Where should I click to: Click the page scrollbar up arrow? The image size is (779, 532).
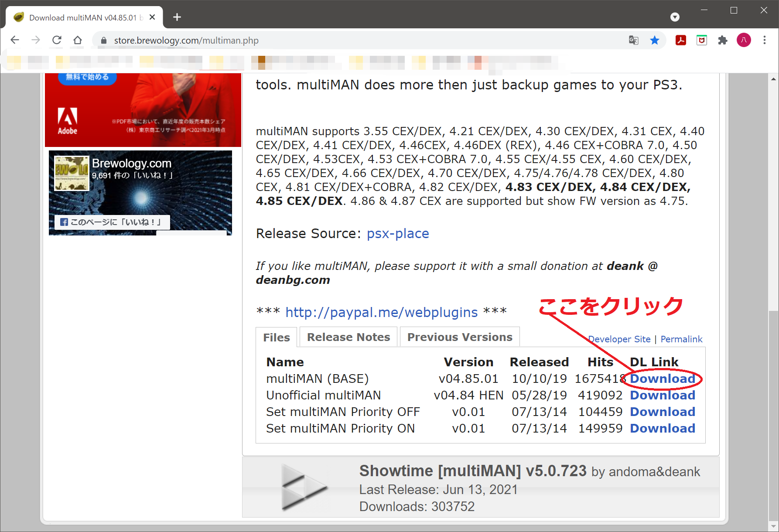pos(773,79)
